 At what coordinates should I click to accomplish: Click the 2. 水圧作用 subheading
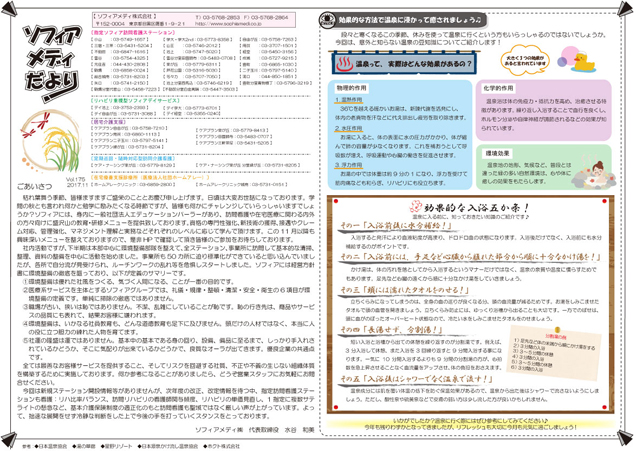pos(348,128)
